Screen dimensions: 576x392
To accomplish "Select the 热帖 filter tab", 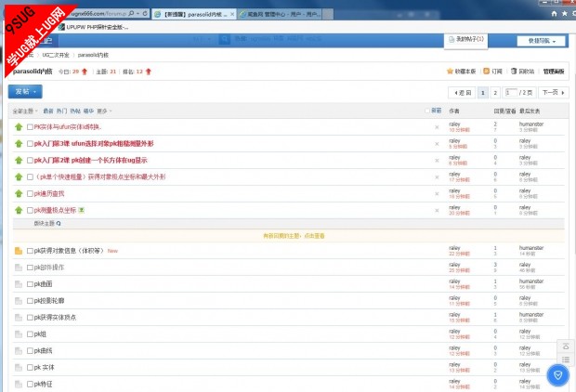I will 75,111.
